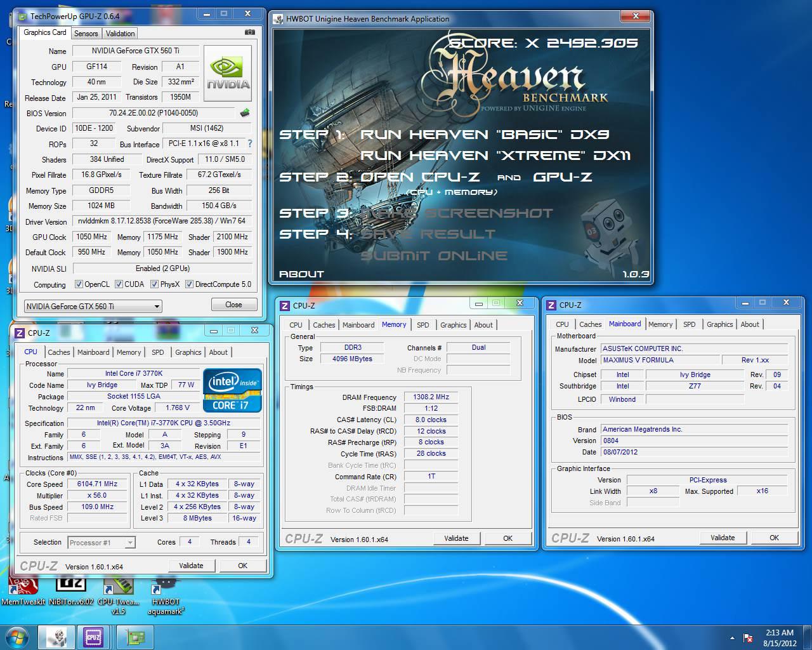Click OK in the CPU-Z Mainboard window
Viewport: 812px width, 650px height.
[x=774, y=538]
